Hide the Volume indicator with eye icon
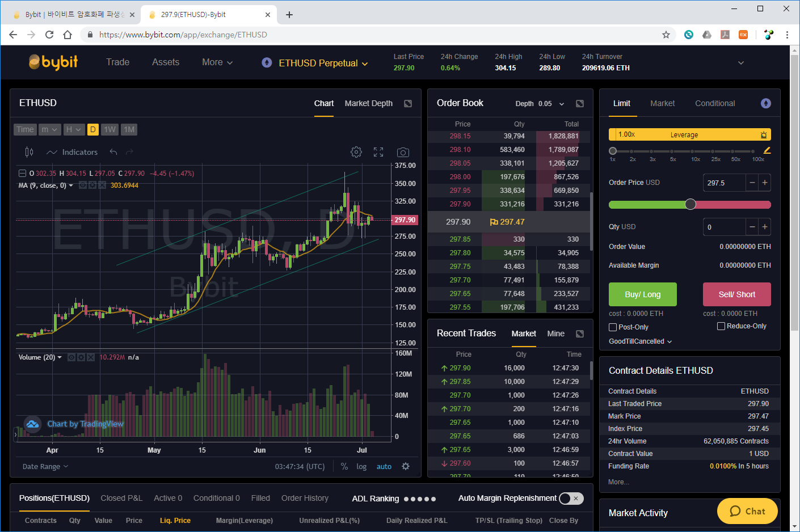 pos(71,357)
